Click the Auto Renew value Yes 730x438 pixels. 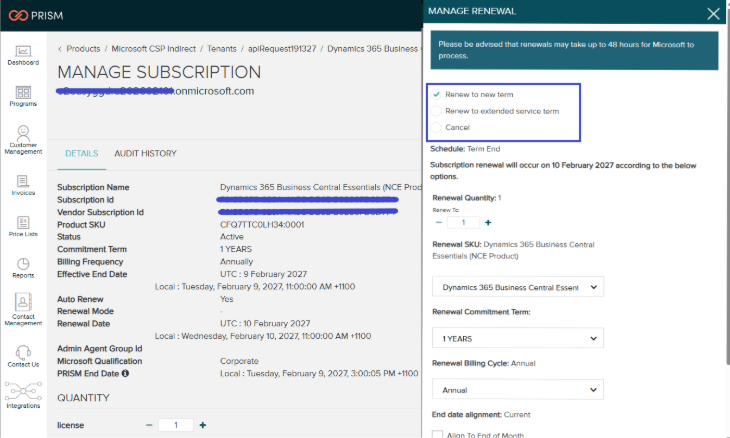[227, 299]
